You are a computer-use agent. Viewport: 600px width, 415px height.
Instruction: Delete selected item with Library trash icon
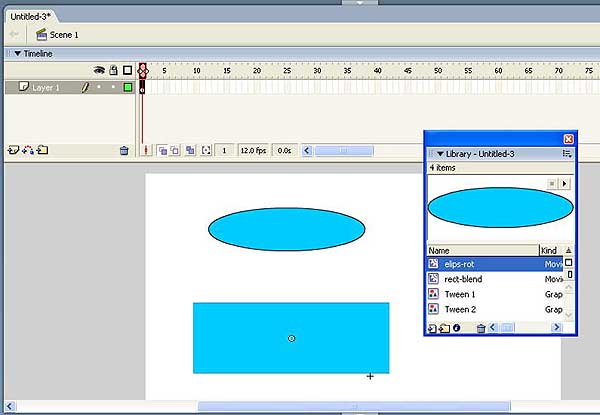[x=481, y=328]
